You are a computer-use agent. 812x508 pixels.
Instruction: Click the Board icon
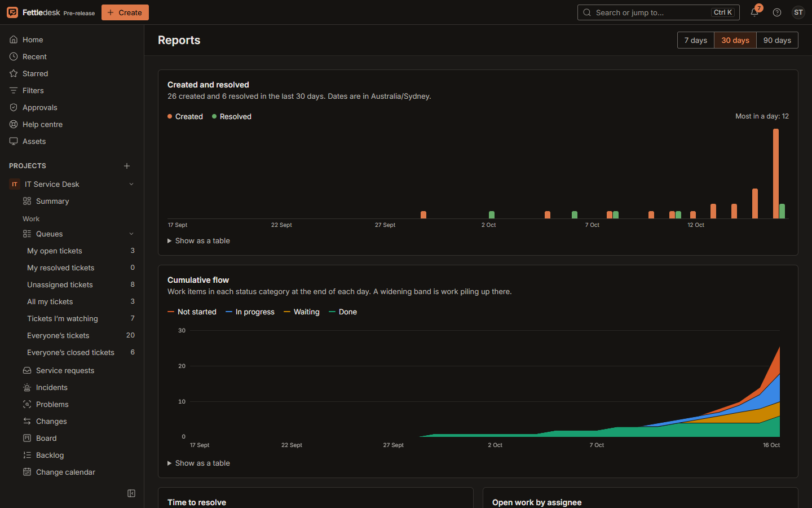(x=27, y=438)
